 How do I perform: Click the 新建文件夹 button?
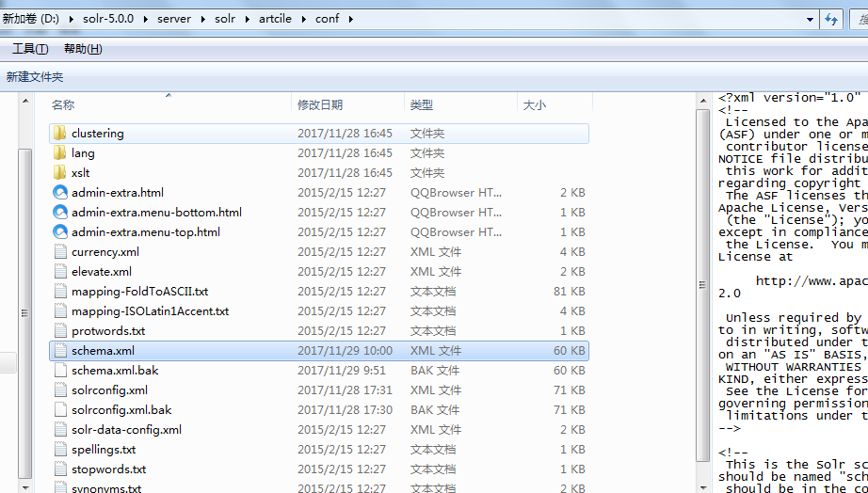35,77
